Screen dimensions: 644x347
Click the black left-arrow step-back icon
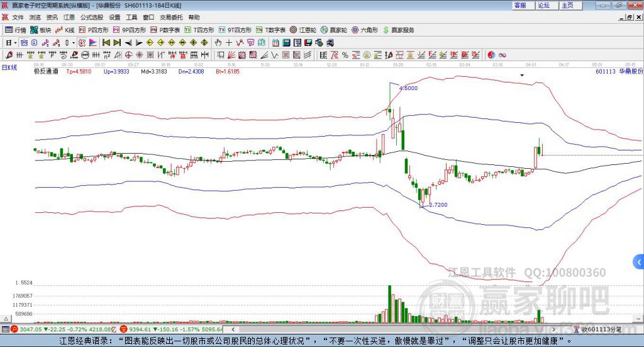pyautogui.click(x=128, y=42)
